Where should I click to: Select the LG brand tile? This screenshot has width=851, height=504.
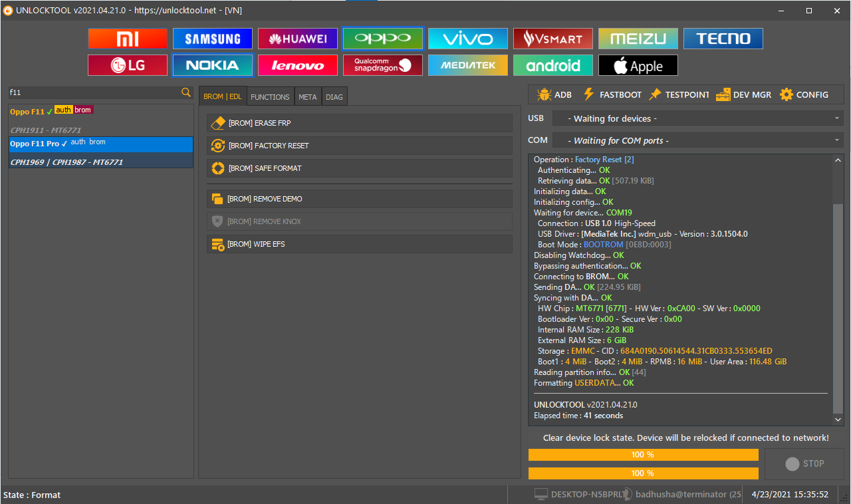(x=128, y=65)
